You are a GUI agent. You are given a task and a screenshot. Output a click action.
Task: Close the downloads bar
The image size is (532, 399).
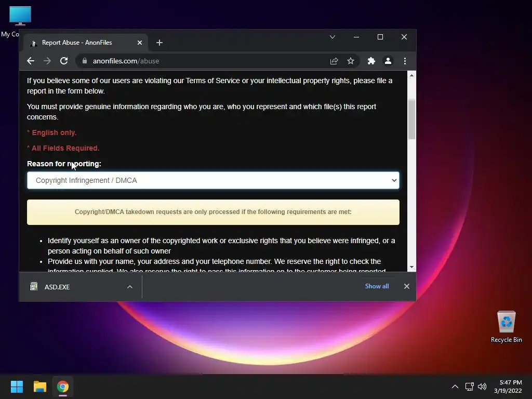[406, 286]
